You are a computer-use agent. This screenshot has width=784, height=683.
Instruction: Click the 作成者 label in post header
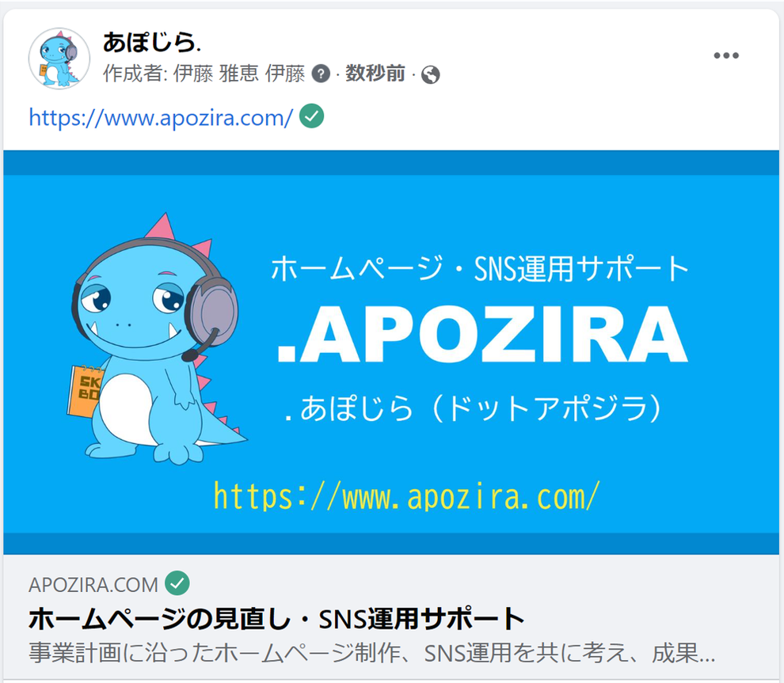135,74
